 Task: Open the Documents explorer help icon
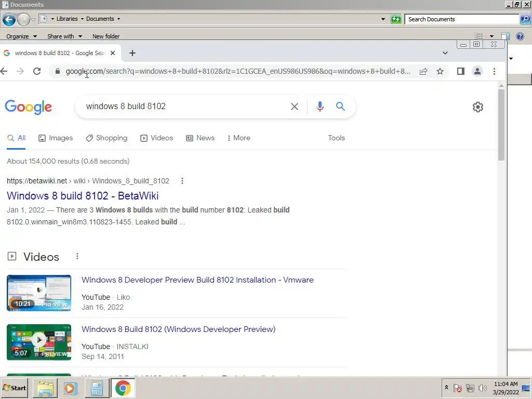(520, 36)
